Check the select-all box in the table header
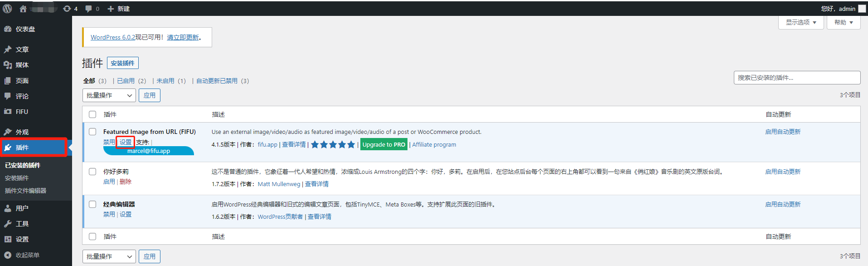This screenshot has width=868, height=266. tap(92, 114)
